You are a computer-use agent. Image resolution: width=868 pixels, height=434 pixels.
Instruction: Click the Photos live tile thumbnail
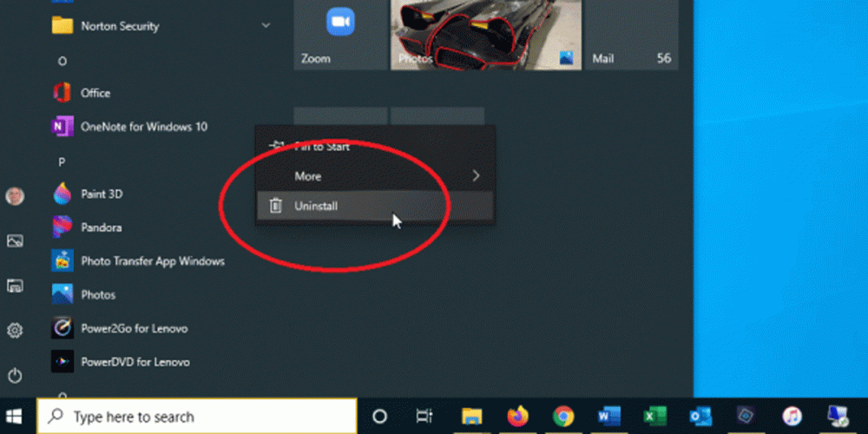[x=484, y=33]
